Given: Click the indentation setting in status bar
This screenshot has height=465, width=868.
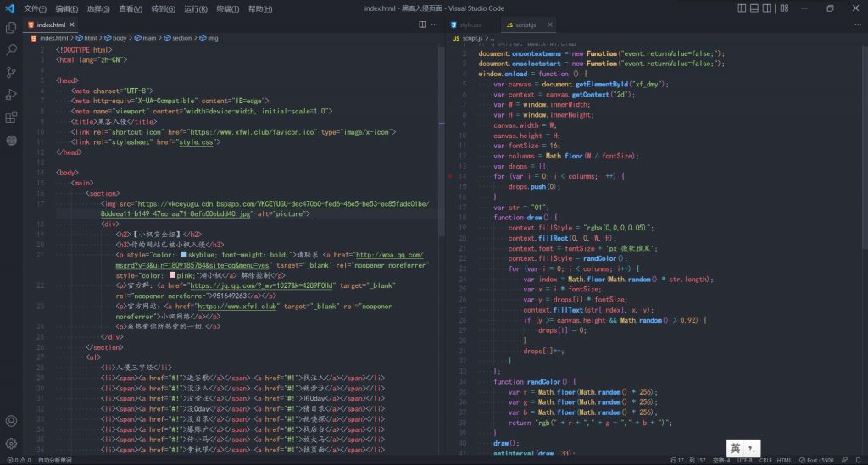Looking at the screenshot, I should point(721,460).
